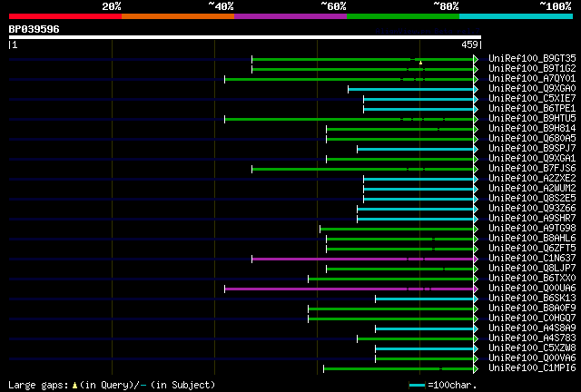Click the cyan alignment bar for Q9XGA0
581x392 pixels.
tap(411, 89)
